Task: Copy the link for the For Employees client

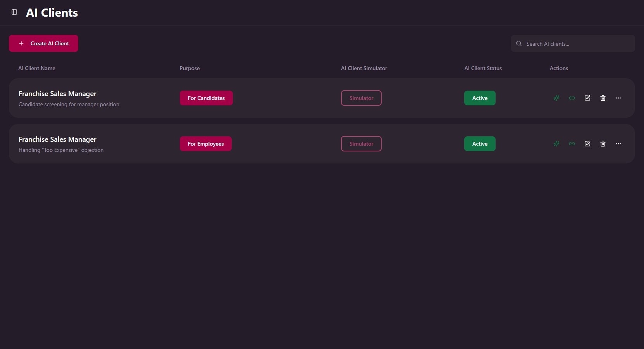Action: pos(572,144)
